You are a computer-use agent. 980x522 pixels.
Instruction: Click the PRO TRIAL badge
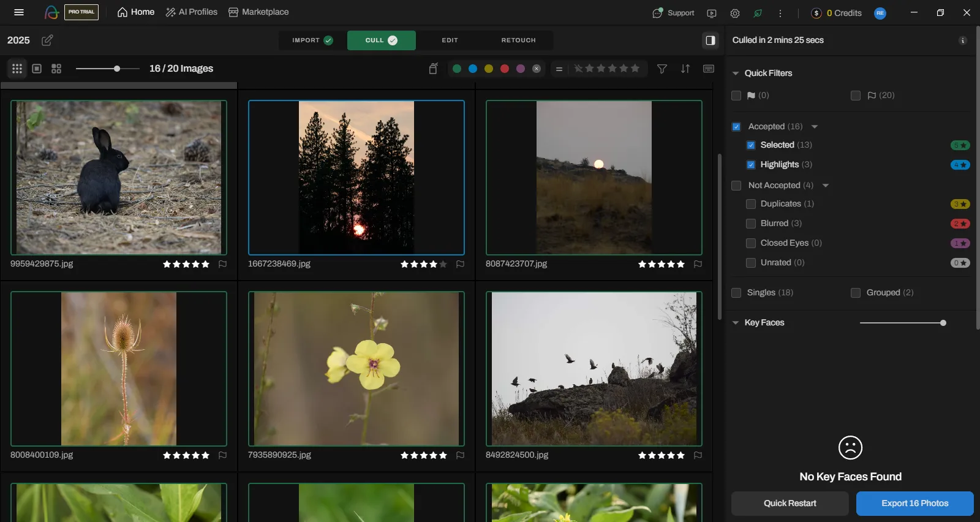(x=81, y=12)
